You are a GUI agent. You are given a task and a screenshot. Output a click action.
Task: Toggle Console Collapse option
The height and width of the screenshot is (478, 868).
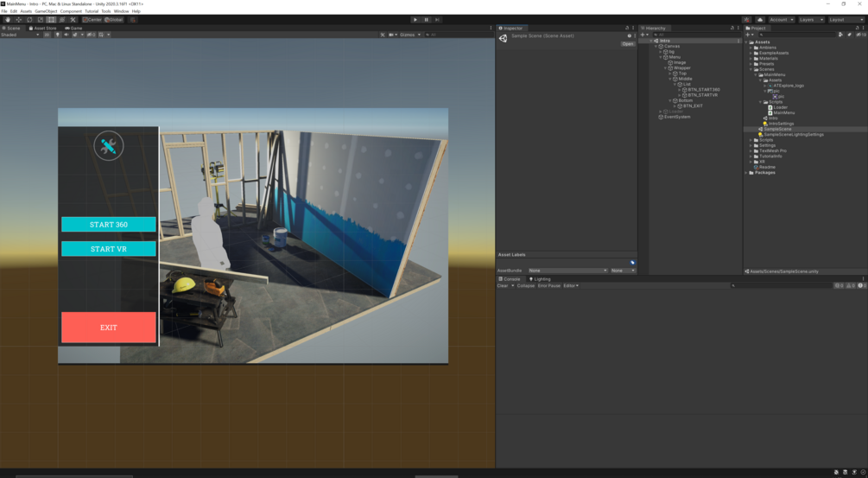(526, 286)
